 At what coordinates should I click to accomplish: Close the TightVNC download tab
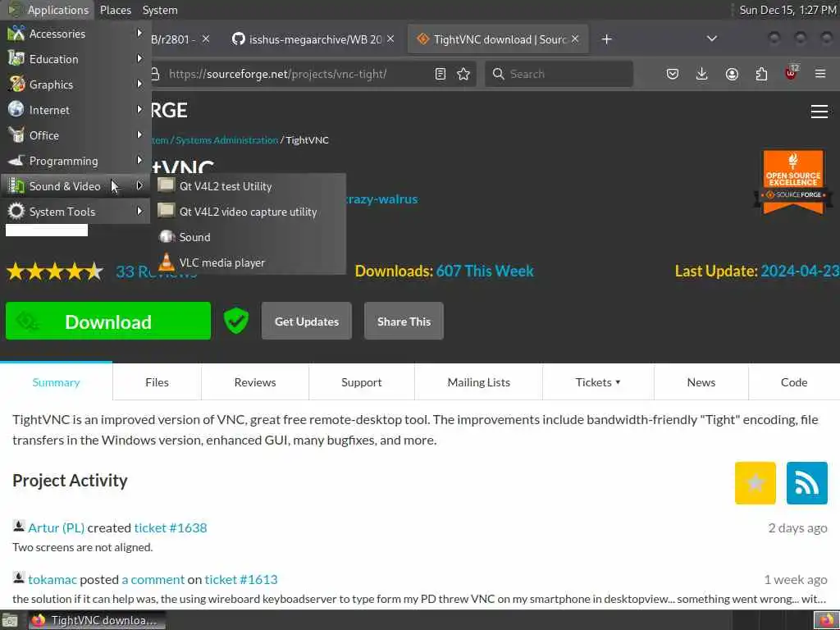coord(575,39)
